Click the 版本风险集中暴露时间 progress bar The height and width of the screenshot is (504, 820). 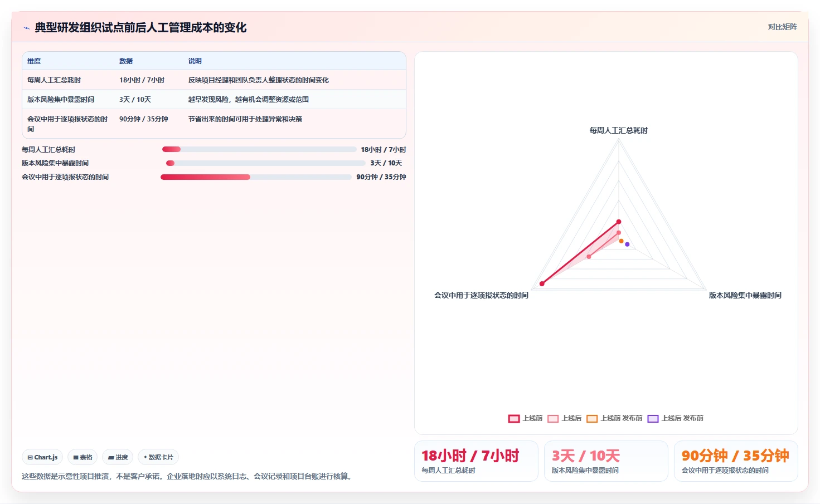click(x=266, y=163)
